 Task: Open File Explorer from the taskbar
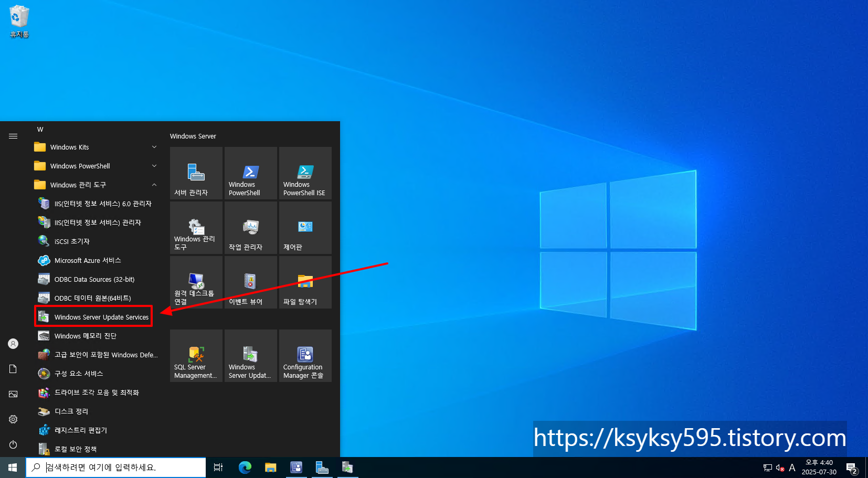point(271,468)
